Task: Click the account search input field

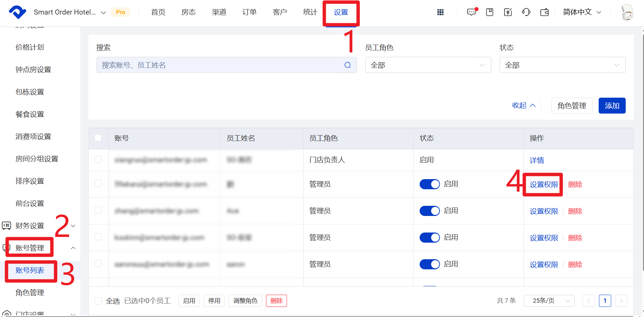Action: 220,65
